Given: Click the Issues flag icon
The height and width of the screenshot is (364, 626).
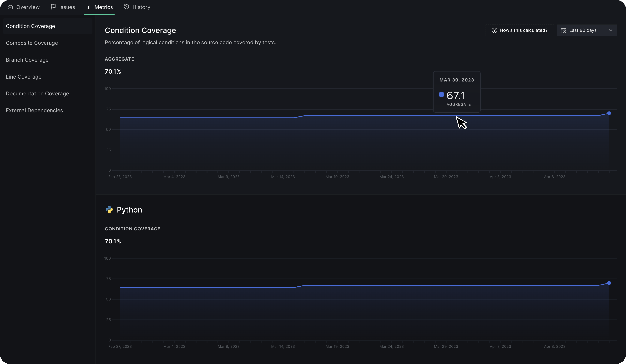Looking at the screenshot, I should [53, 7].
